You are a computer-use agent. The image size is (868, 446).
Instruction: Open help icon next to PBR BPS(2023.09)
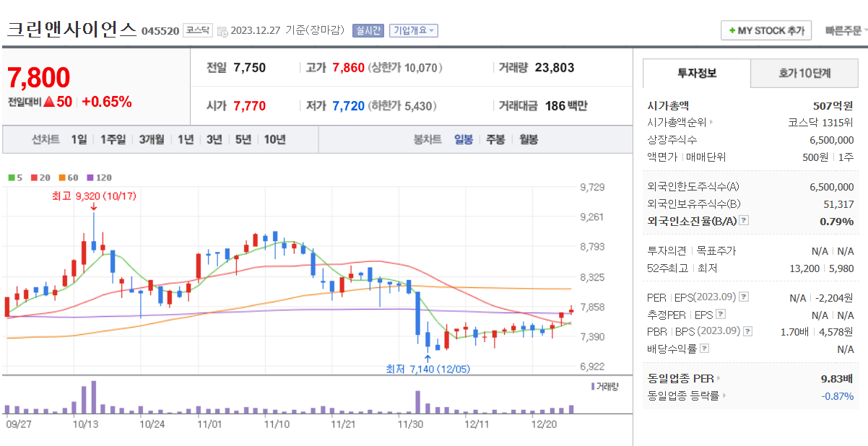(x=747, y=331)
